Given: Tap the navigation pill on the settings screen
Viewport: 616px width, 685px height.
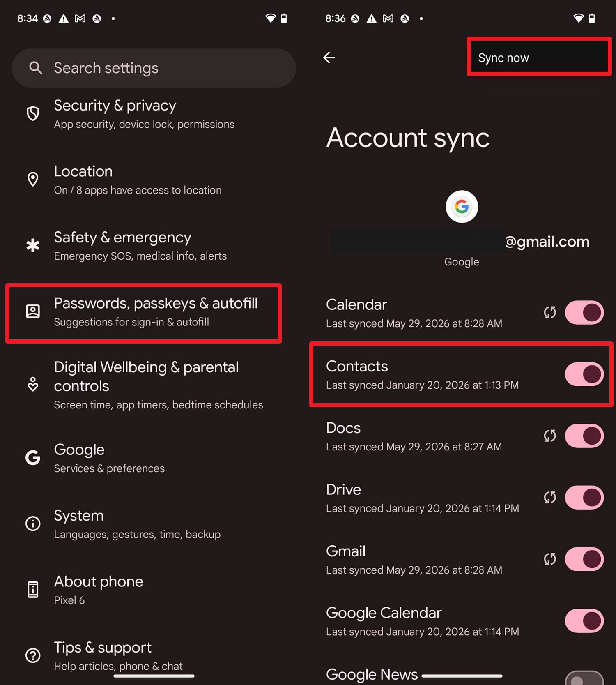Looking at the screenshot, I should 154,676.
